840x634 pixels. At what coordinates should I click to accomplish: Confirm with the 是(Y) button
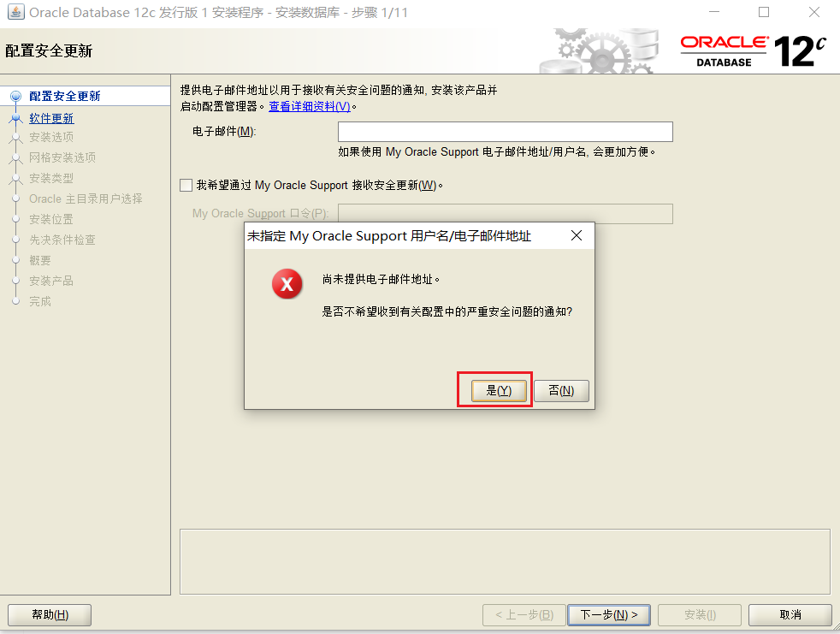click(x=499, y=391)
